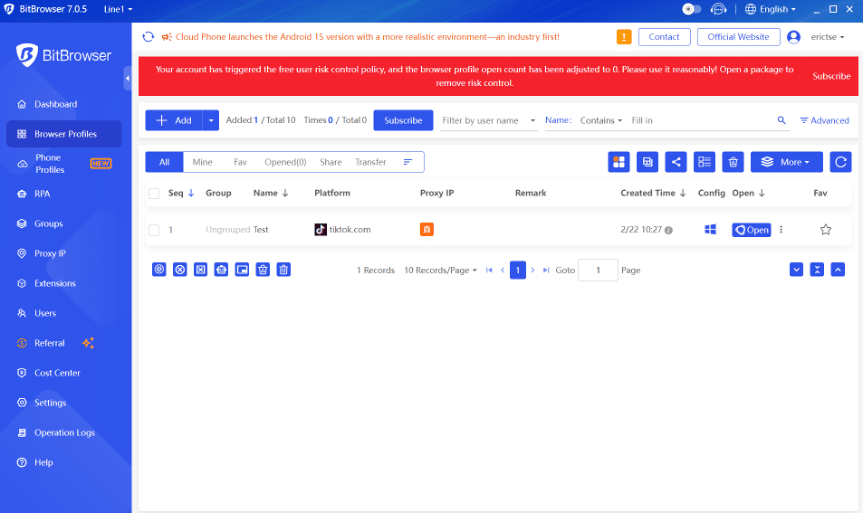864x514 pixels.
Task: Click the sync refresh icon beside announcement
Action: (x=148, y=37)
